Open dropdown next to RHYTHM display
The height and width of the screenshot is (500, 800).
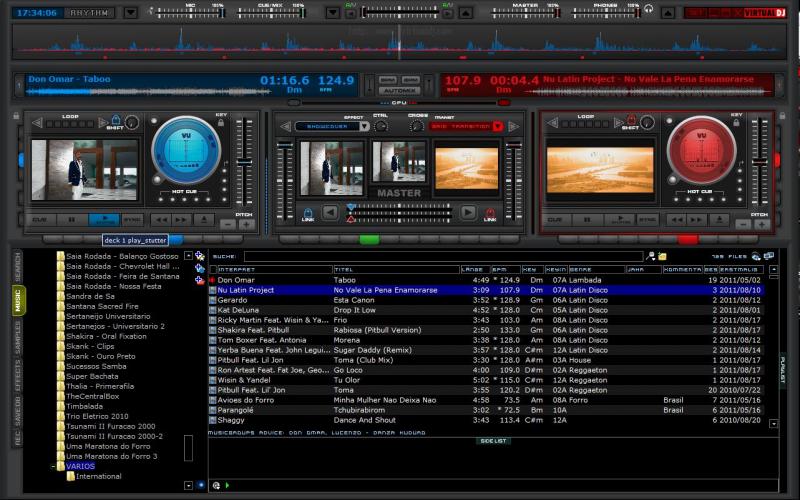[131, 13]
